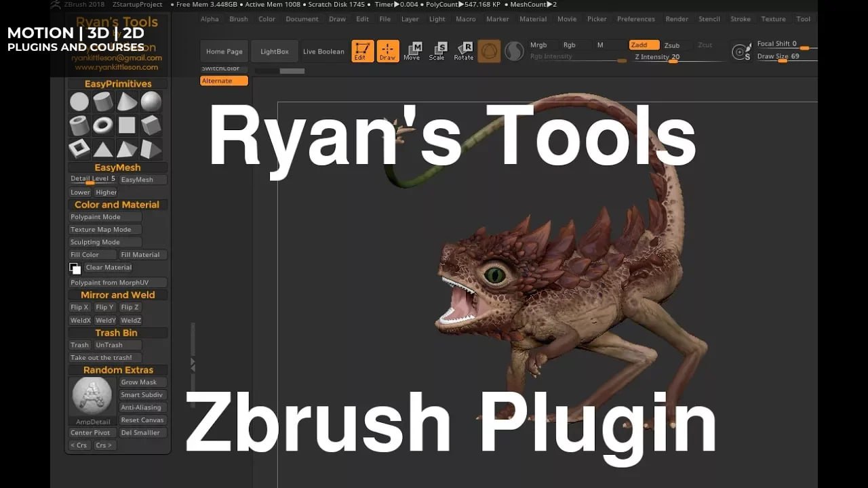Open the Render menu
Screen dimensions: 868x488
(677, 19)
